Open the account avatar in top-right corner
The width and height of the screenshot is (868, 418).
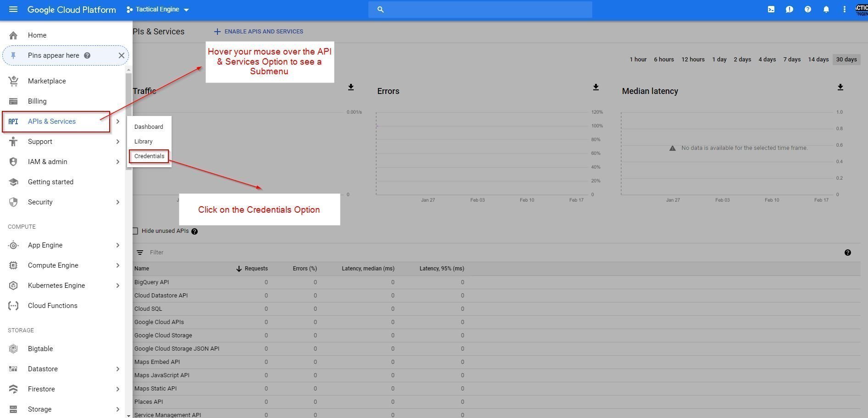tap(862, 10)
